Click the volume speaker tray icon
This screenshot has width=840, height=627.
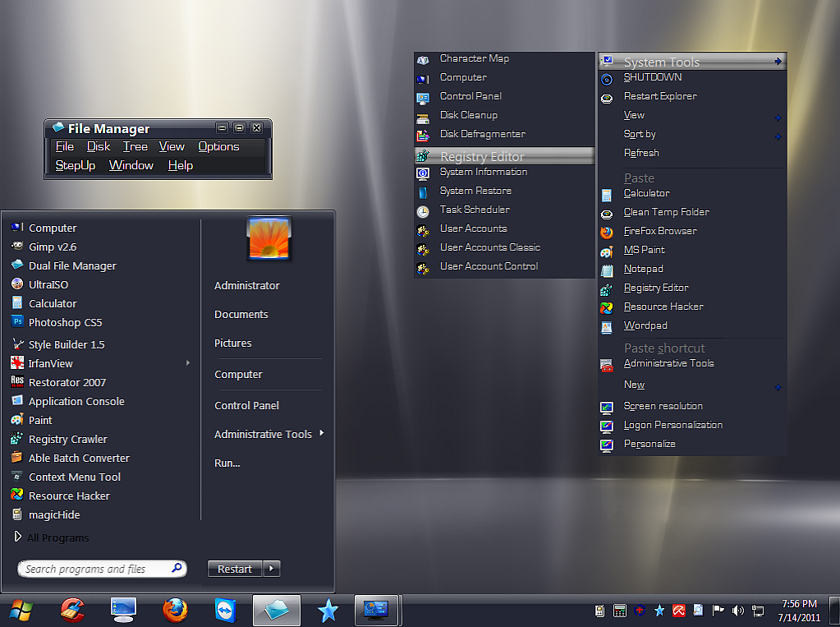[x=737, y=611]
